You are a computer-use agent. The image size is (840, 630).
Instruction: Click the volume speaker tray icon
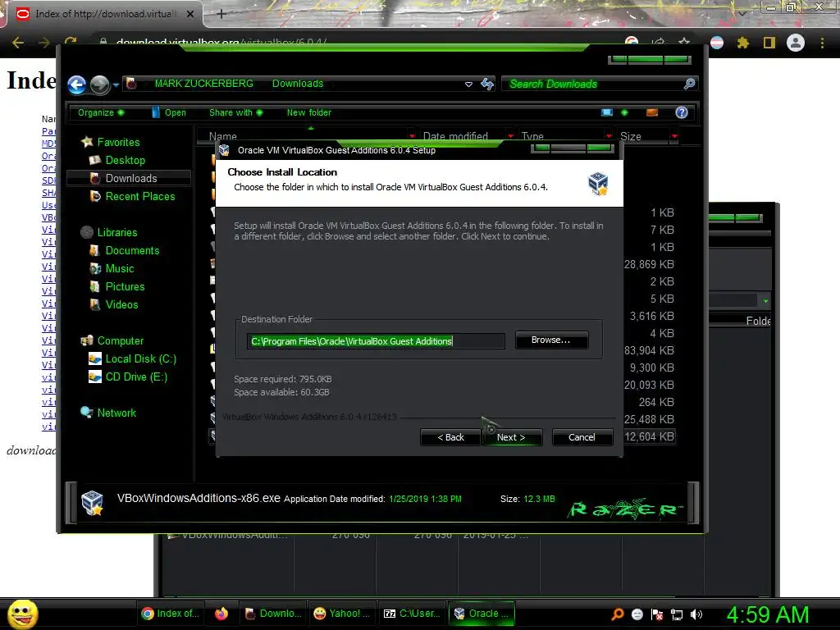[x=696, y=614]
